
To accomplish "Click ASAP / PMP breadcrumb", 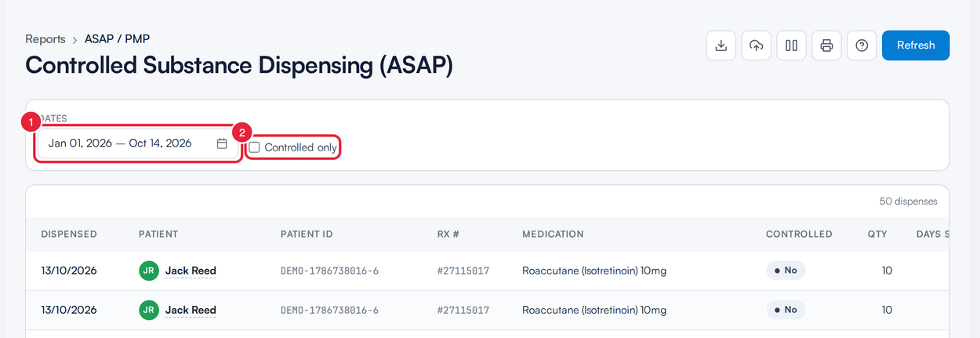I will (117, 39).
